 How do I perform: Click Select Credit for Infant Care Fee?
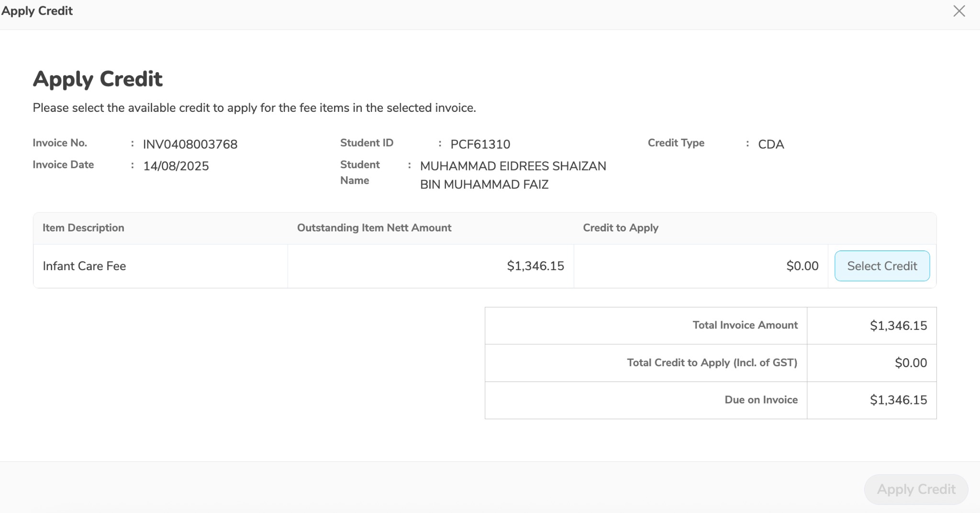[x=882, y=266]
